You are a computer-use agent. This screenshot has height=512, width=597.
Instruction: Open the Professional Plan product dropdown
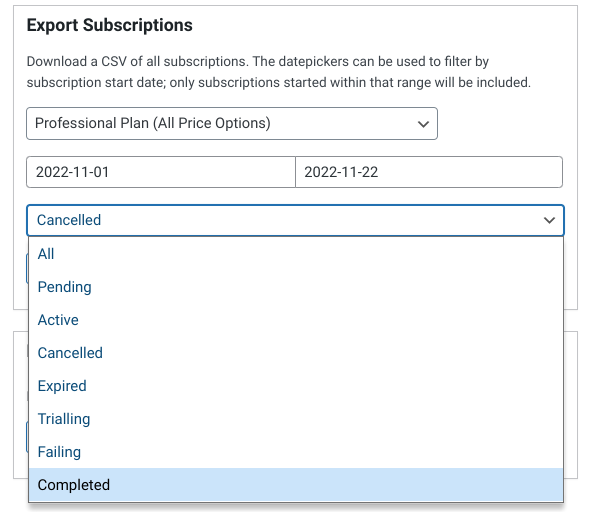[x=231, y=123]
